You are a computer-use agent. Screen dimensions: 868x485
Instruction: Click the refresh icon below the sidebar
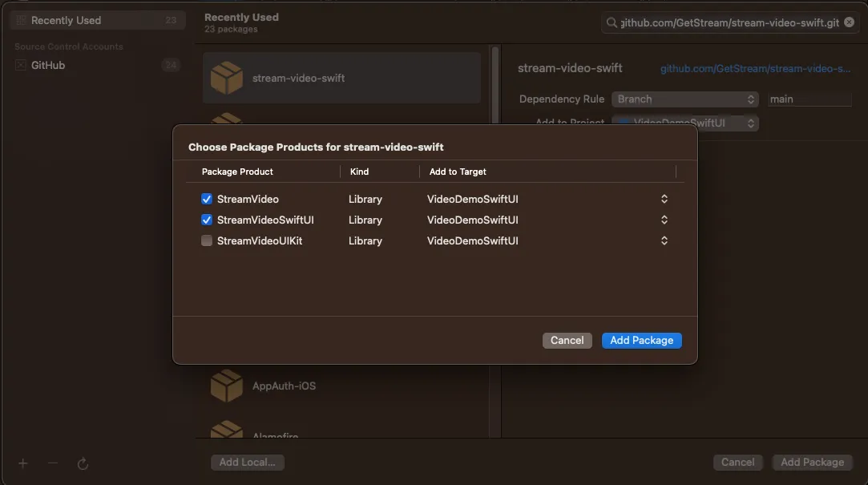coord(83,463)
